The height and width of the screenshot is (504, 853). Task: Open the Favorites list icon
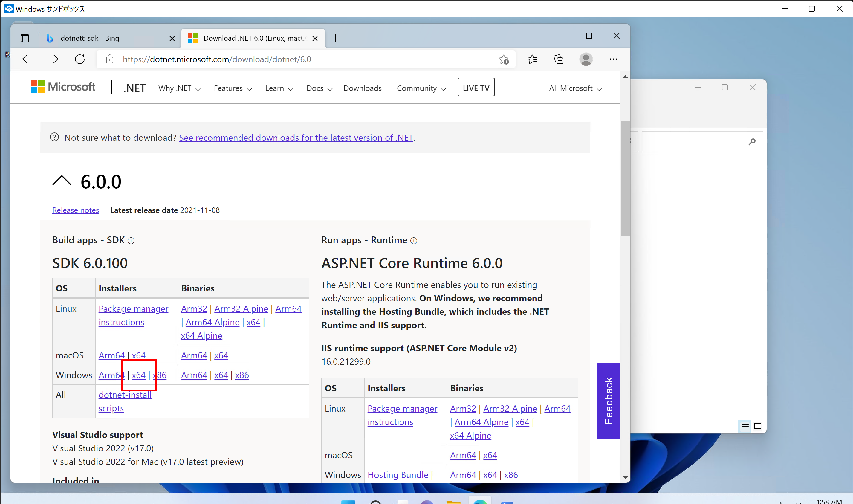coord(532,59)
